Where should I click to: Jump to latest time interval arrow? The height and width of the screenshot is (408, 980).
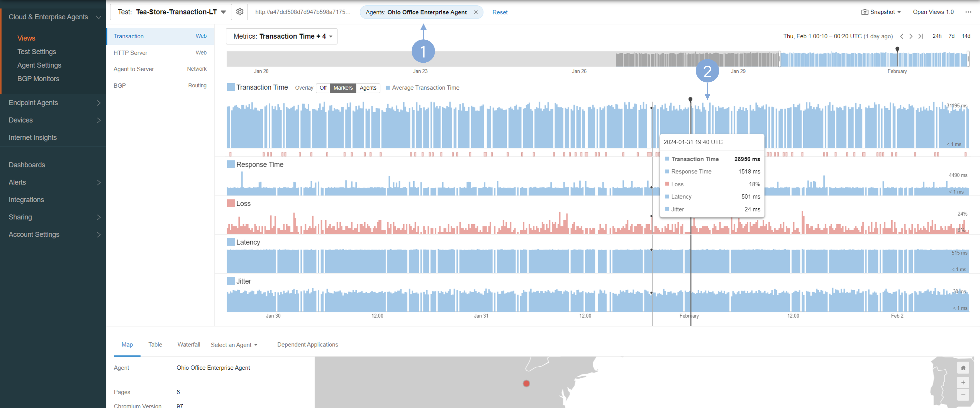point(920,36)
